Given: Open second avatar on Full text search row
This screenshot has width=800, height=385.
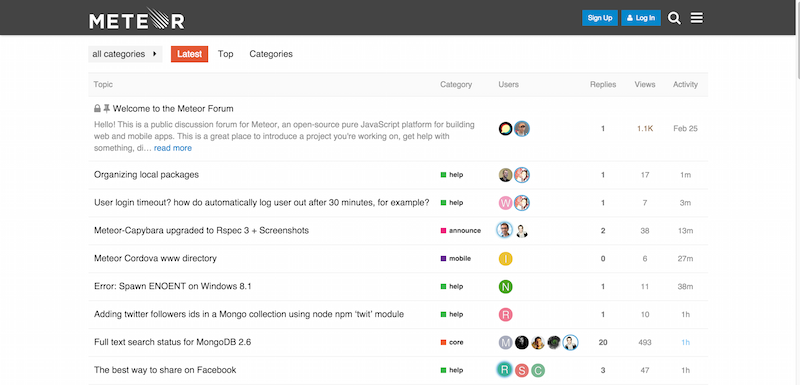Looking at the screenshot, I should pos(521,343).
